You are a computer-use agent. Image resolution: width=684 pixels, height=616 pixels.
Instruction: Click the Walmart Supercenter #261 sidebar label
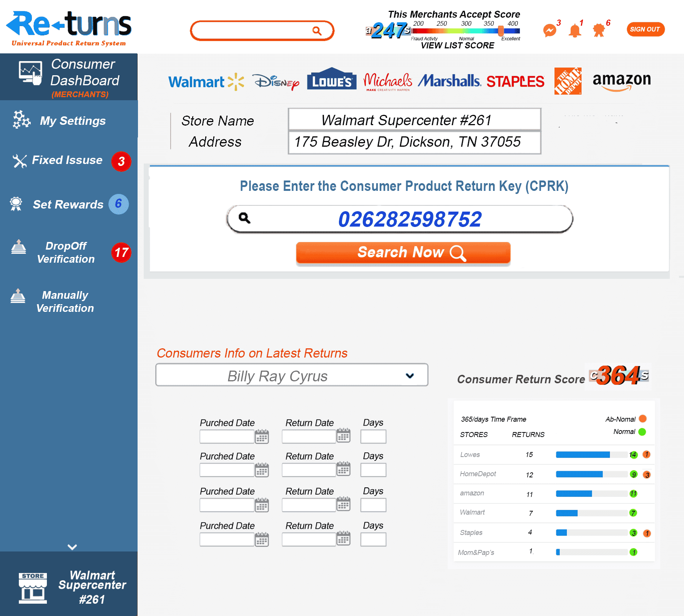pos(92,587)
